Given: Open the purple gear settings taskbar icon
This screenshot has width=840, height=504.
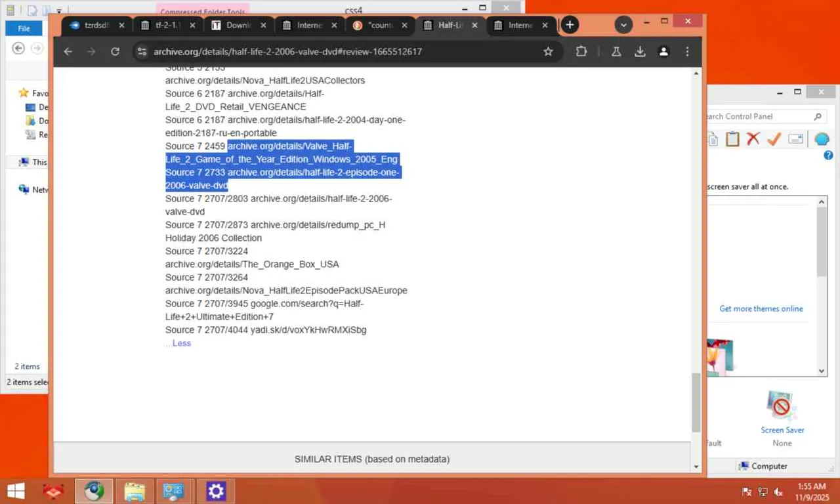Looking at the screenshot, I should tap(216, 491).
